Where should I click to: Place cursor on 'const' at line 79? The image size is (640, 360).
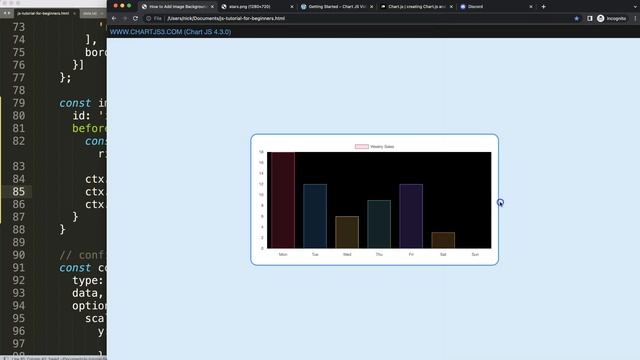tap(75, 103)
